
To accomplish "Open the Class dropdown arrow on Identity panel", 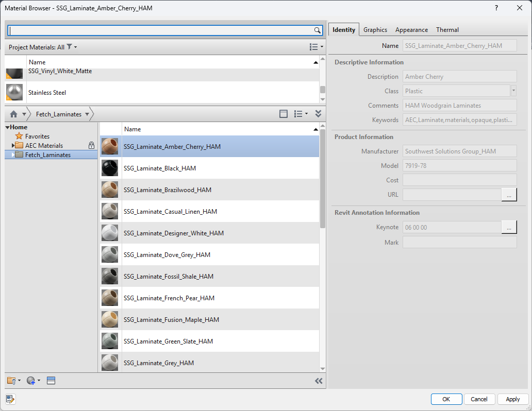I will pos(513,91).
